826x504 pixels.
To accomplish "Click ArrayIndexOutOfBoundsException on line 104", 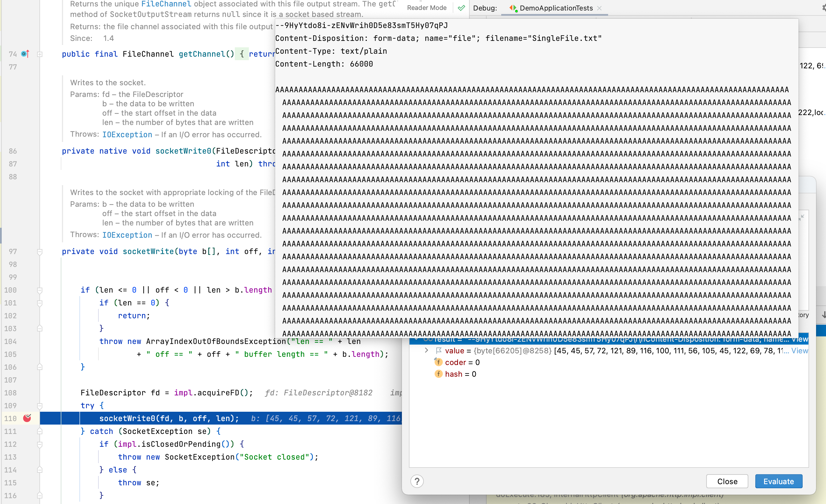I will [216, 341].
